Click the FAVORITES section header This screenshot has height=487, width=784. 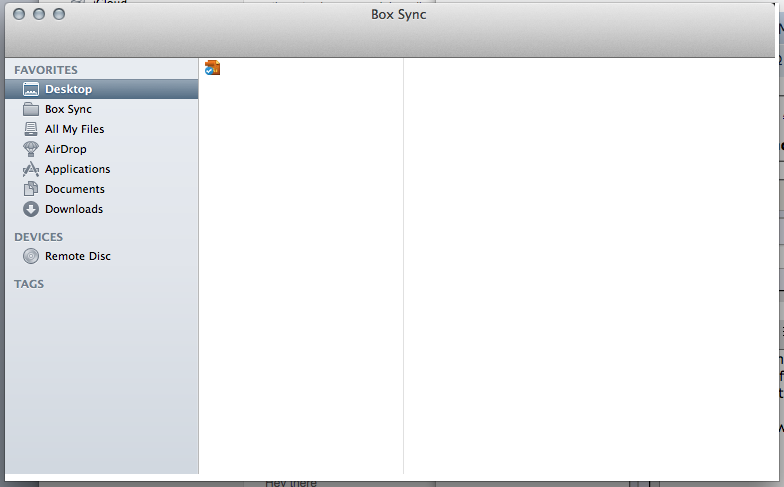[x=46, y=70]
